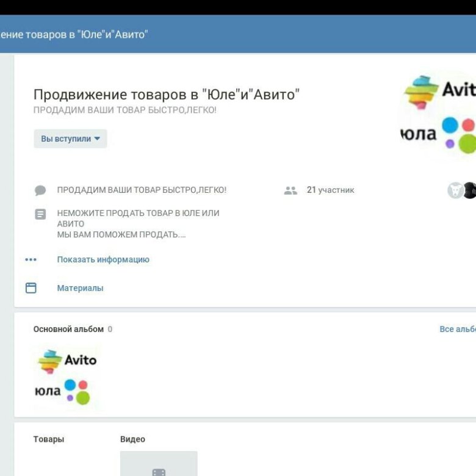
Task: Click the gray status line under group title
Action: [124, 110]
